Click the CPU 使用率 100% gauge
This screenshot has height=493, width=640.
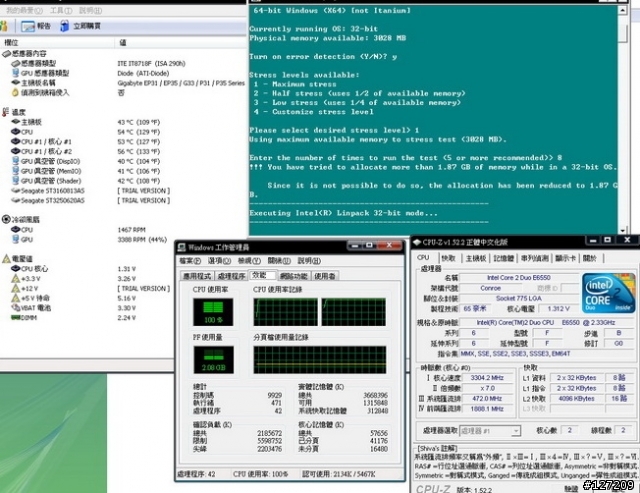click(x=213, y=312)
